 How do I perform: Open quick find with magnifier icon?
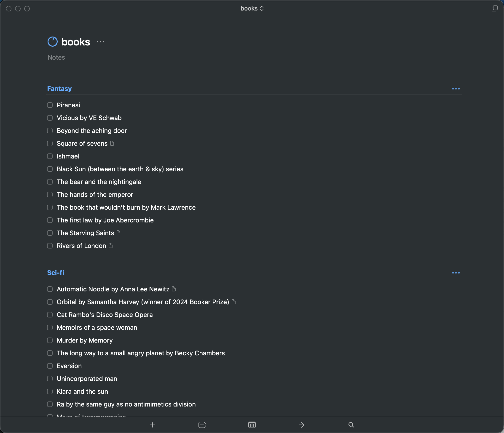point(351,425)
